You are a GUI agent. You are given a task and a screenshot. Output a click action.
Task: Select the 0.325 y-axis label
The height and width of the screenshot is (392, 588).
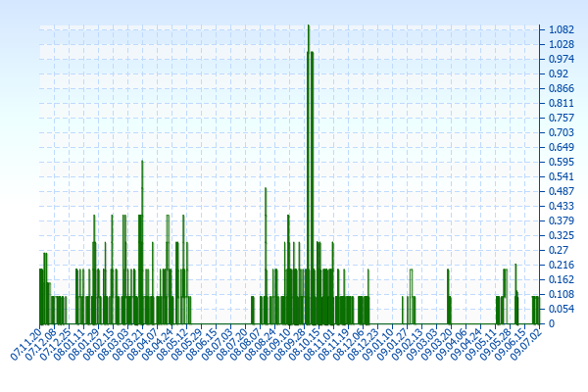562,235
